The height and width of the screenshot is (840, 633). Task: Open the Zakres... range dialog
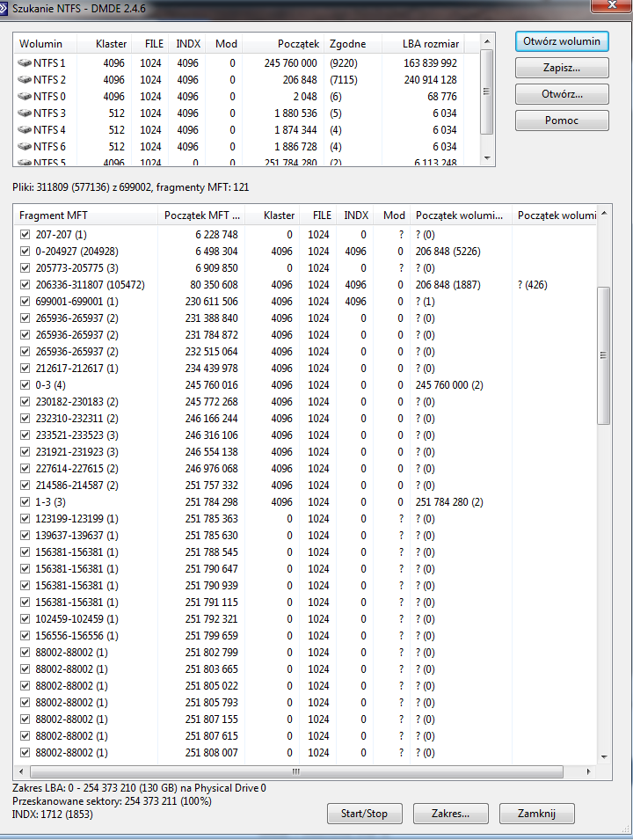(x=450, y=814)
